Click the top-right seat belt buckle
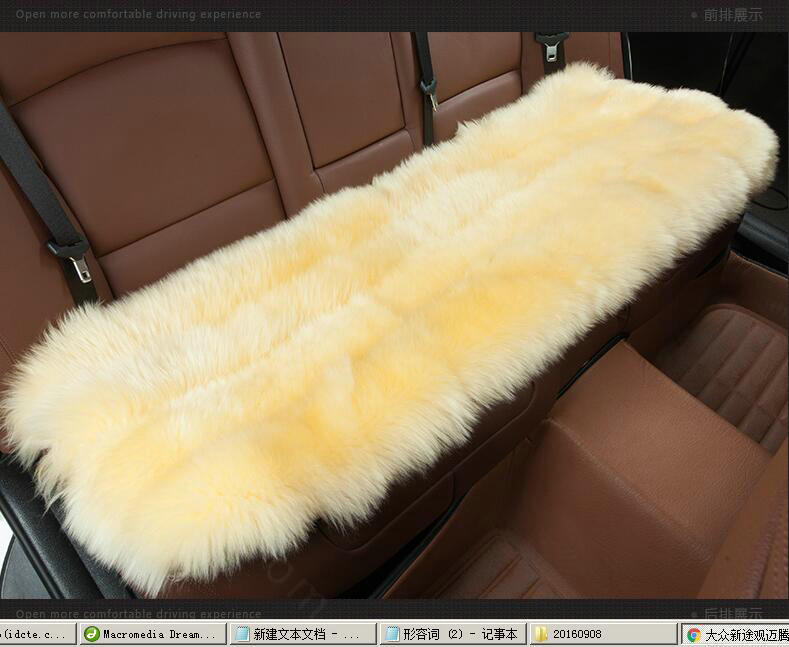Screen dimensions: 789x647 click(552, 45)
